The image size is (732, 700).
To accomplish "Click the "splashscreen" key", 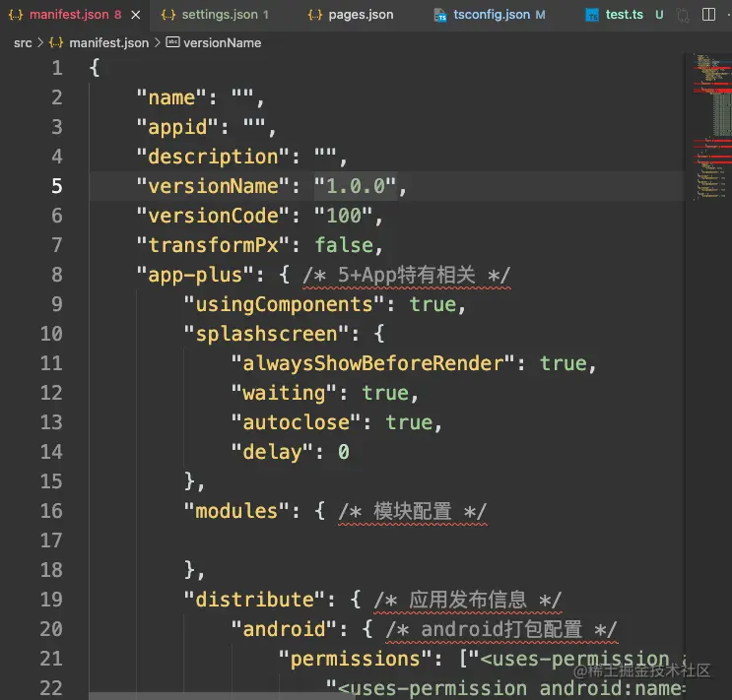I will (266, 334).
